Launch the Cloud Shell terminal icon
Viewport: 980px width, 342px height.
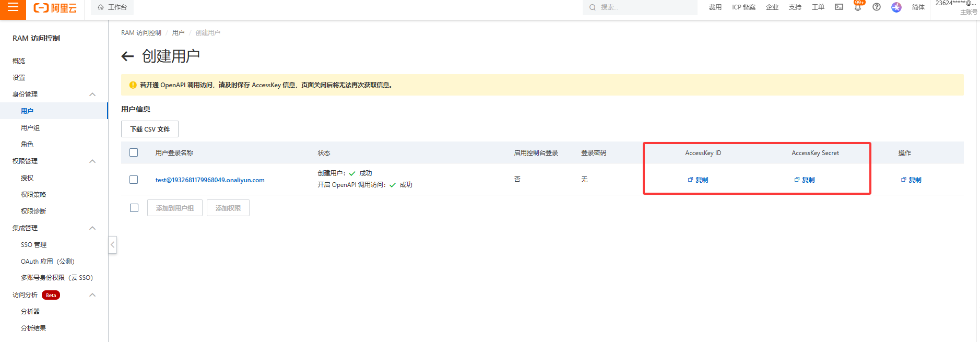(839, 7)
